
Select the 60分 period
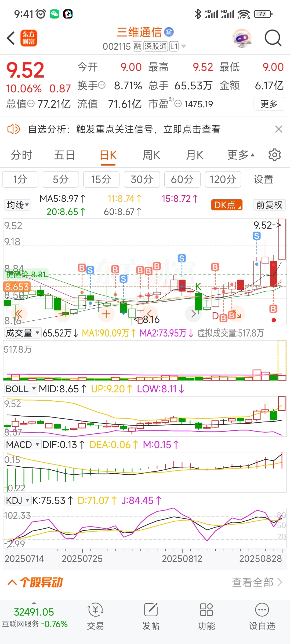coord(182,179)
